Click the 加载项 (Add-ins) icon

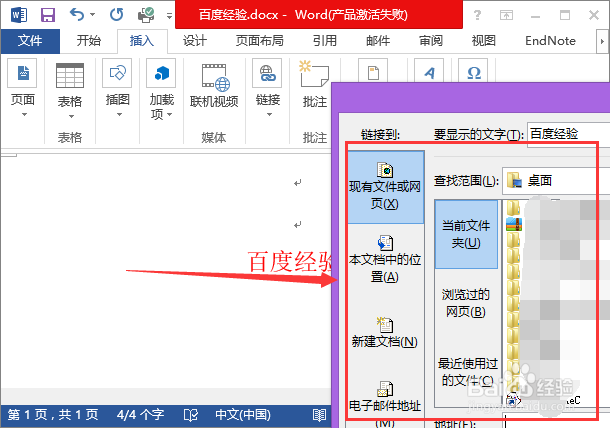tap(161, 73)
